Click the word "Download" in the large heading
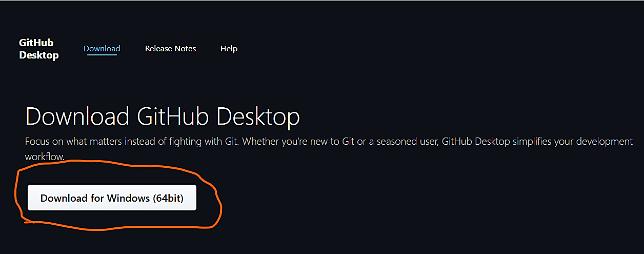The image size is (644, 254). pos(77,116)
